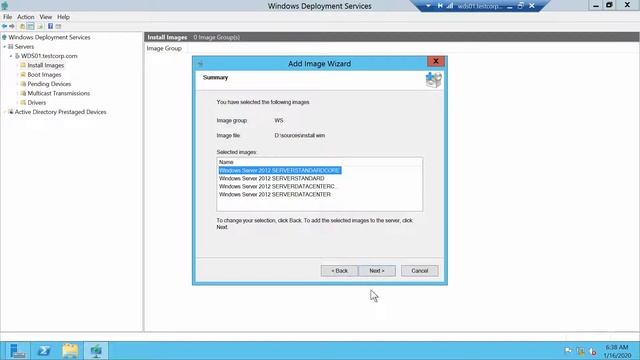Open the connection bar dropdown arrow
The image size is (640, 360).
(x=428, y=6)
